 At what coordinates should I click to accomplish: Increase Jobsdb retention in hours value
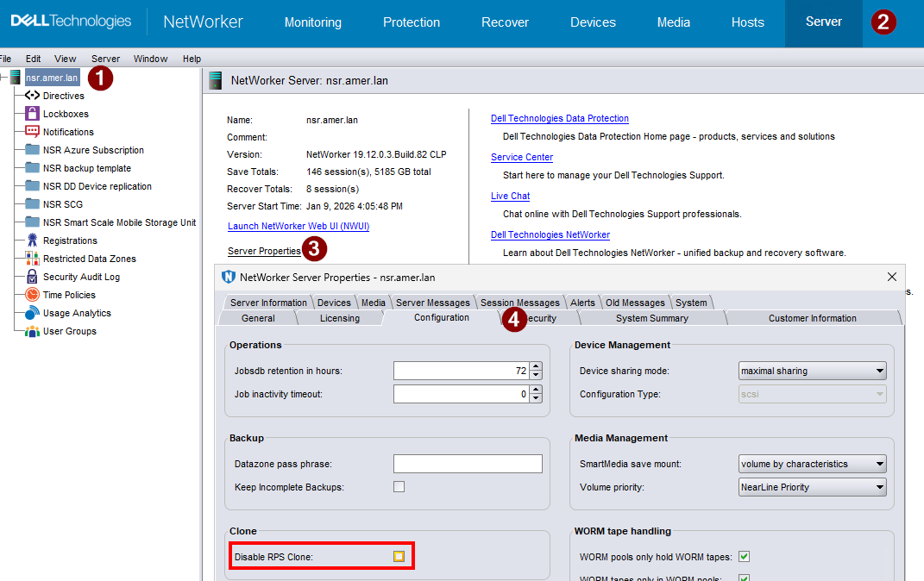coord(536,366)
